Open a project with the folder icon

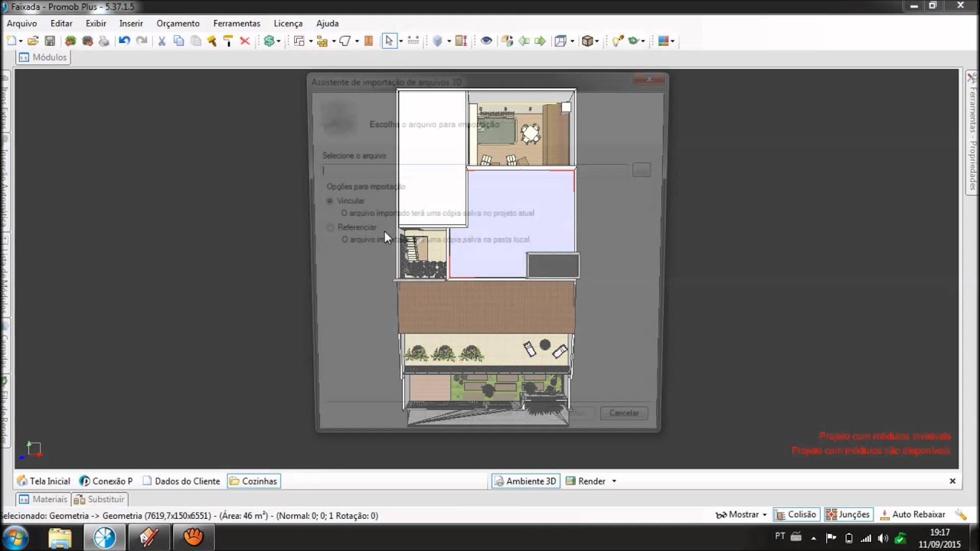point(33,41)
